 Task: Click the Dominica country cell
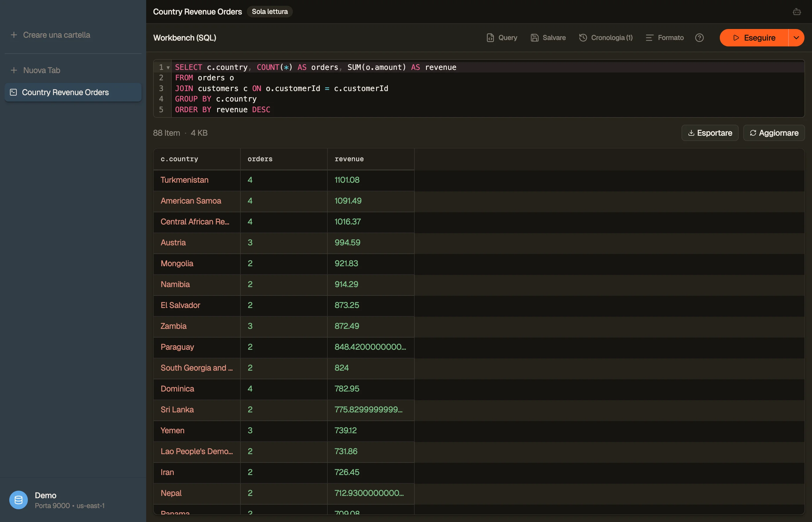pos(197,389)
